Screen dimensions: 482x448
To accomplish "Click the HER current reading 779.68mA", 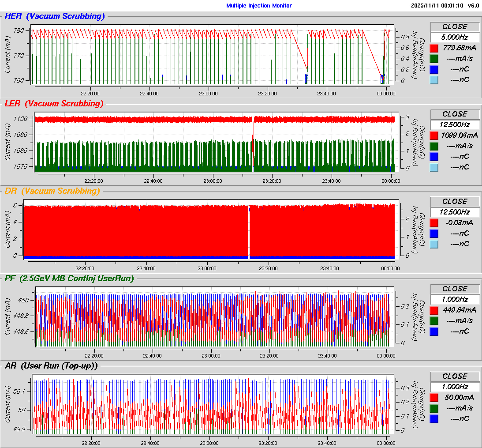I will 460,48.
